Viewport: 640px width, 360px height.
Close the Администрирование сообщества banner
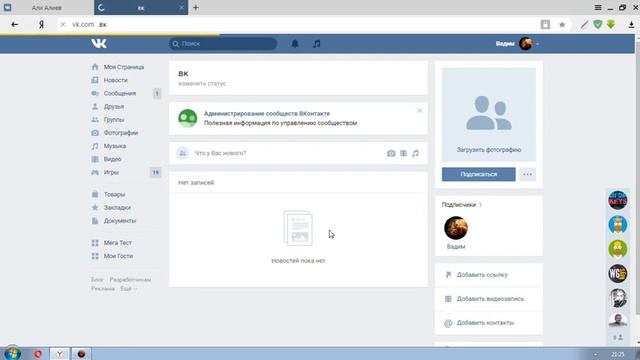[420, 111]
